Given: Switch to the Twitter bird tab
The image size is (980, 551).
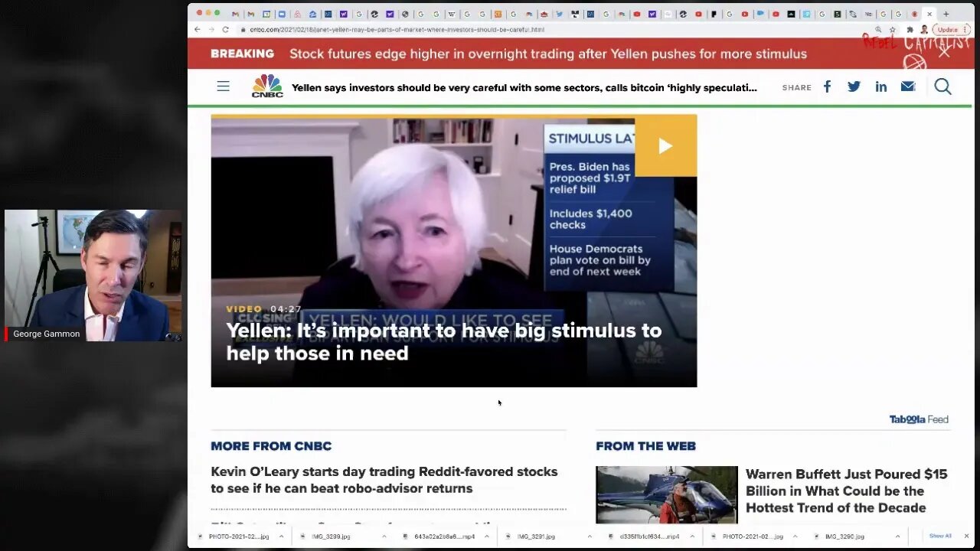Looking at the screenshot, I should click(560, 14).
